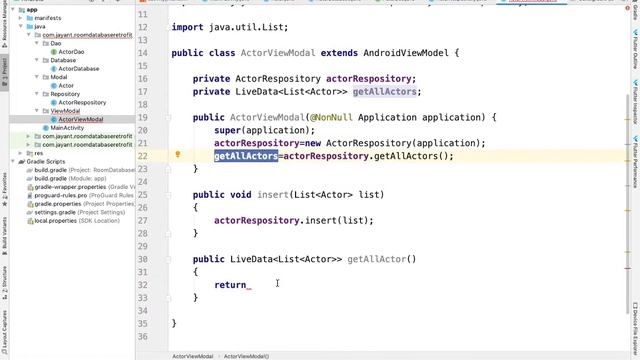The height and width of the screenshot is (360, 640).
Task: Collapse the java folder
Action: pos(20,27)
